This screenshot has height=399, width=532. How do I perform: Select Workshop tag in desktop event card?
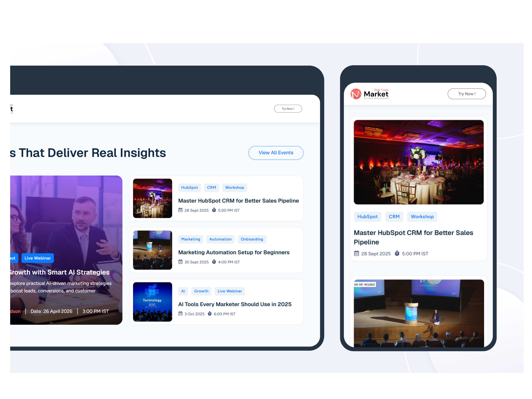click(234, 188)
